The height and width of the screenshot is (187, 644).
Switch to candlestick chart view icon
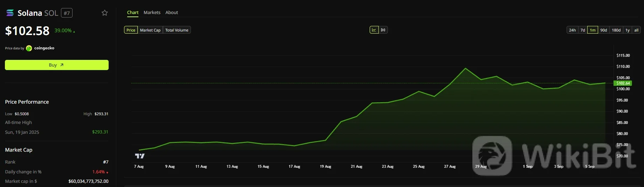(383, 30)
